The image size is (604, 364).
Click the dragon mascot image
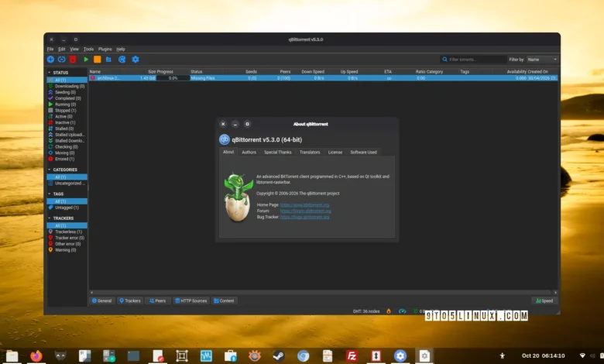239,197
